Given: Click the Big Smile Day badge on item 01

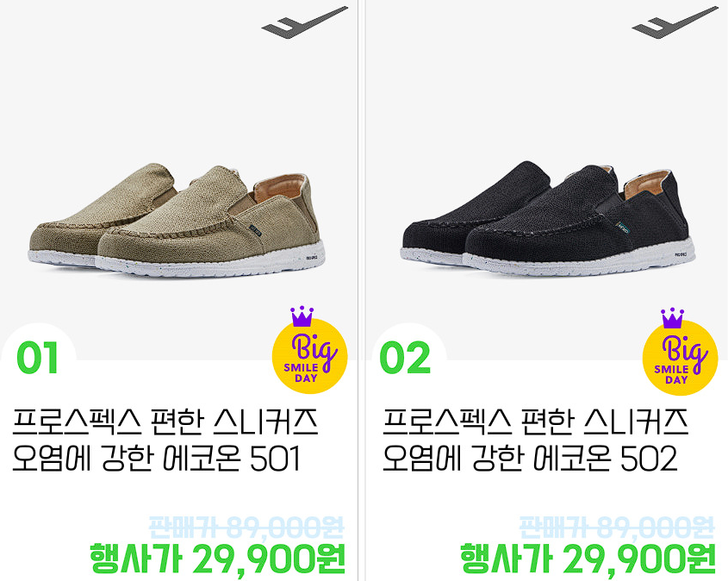Looking at the screenshot, I should 309,356.
